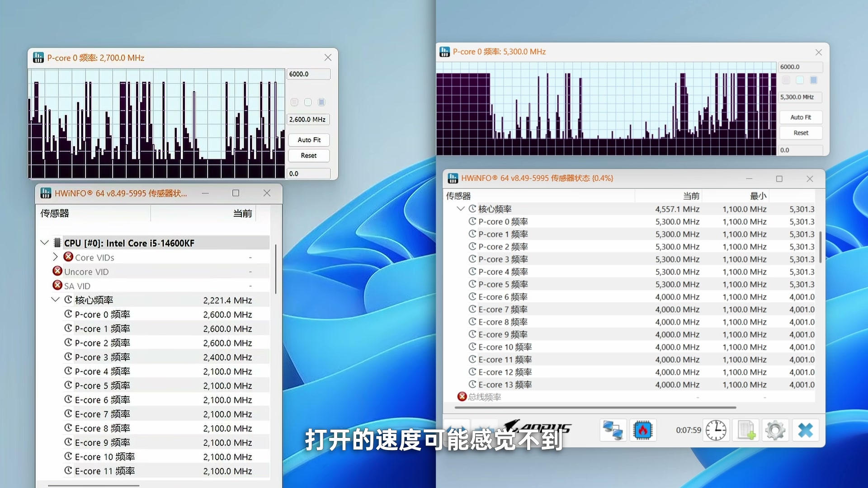Click the HWiNFO icon in right sensor window title
The width and height of the screenshot is (868, 488).
click(453, 178)
